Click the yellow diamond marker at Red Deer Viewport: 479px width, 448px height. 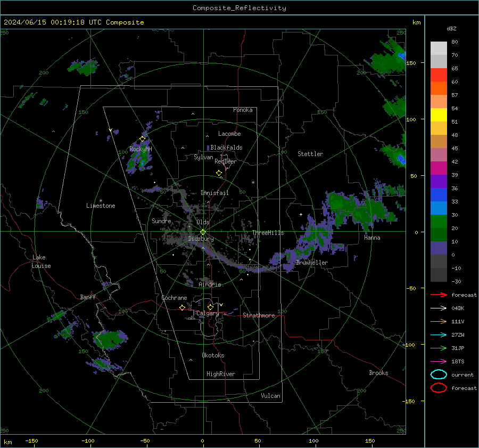(219, 173)
